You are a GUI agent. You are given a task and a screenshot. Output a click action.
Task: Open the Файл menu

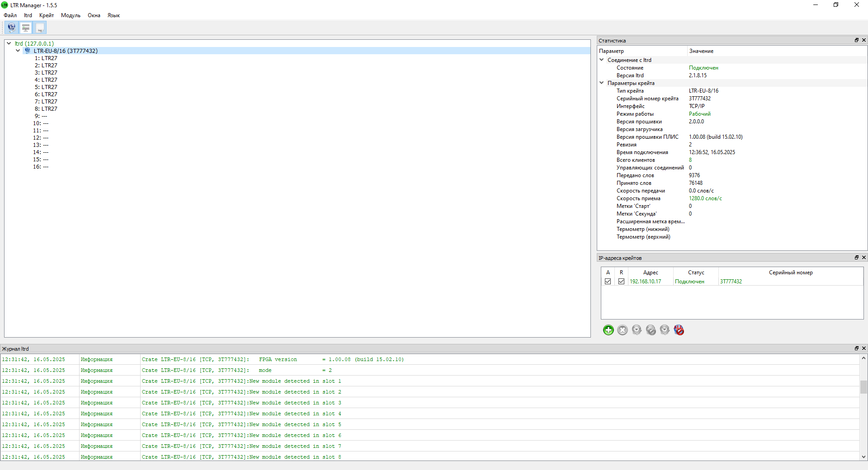click(10, 15)
